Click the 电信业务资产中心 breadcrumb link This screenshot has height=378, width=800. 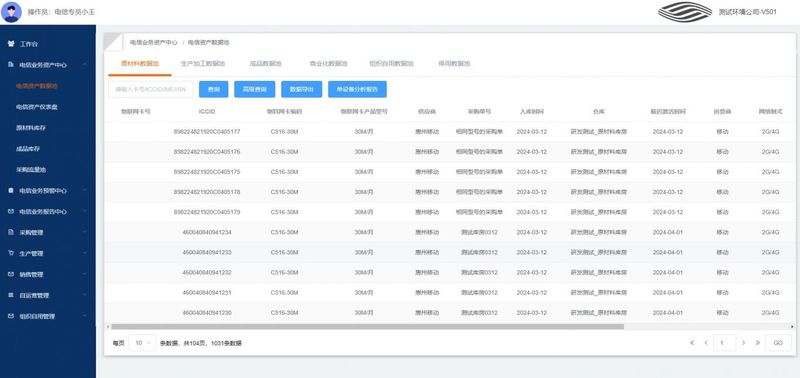point(154,42)
